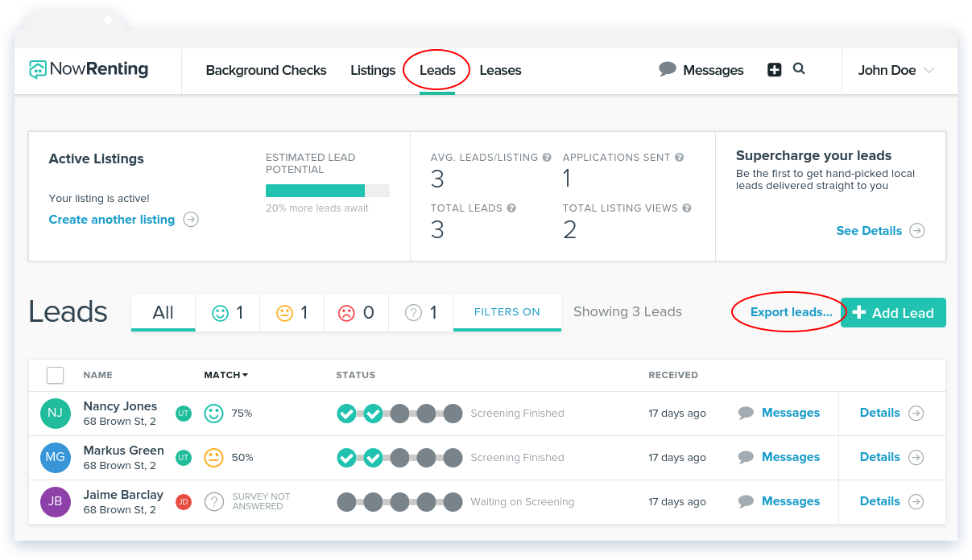The image size is (972, 560).
Task: Select the Leads navigation item
Action: [x=437, y=70]
